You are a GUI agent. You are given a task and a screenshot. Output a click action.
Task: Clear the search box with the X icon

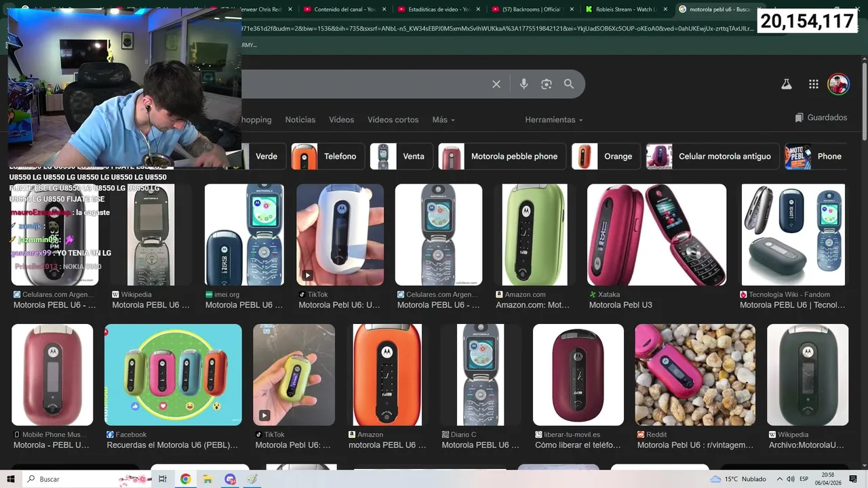[496, 84]
